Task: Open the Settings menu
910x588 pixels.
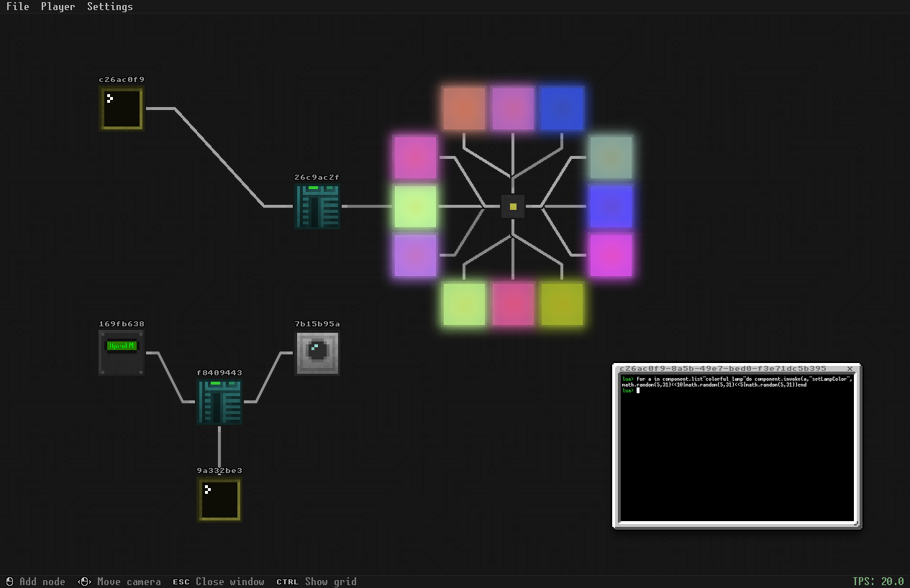Action: (x=109, y=6)
